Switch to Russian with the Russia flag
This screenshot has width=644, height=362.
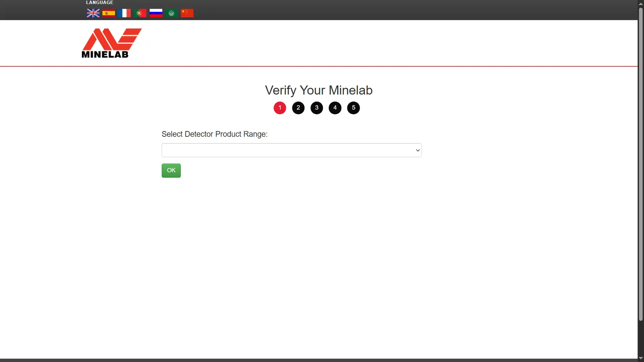click(x=156, y=13)
